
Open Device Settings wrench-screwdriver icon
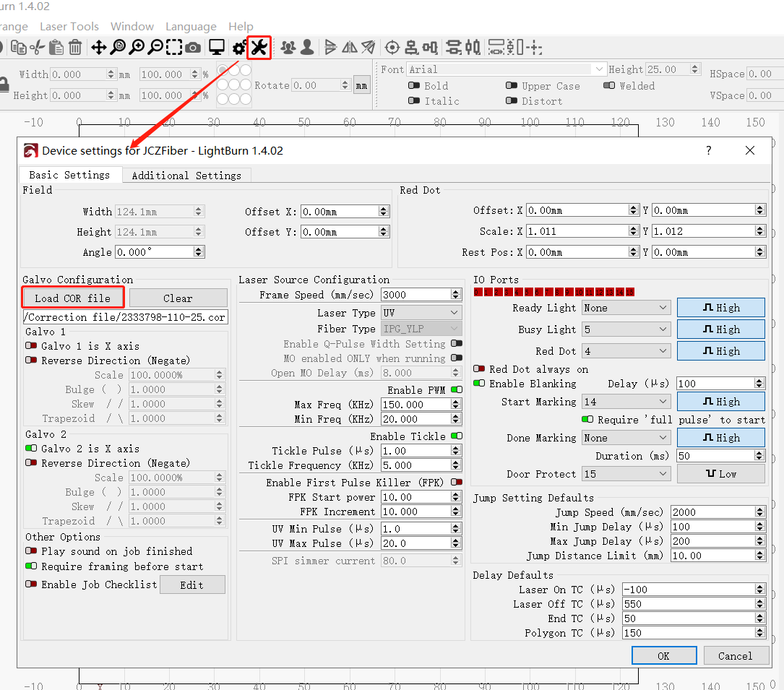coord(259,48)
